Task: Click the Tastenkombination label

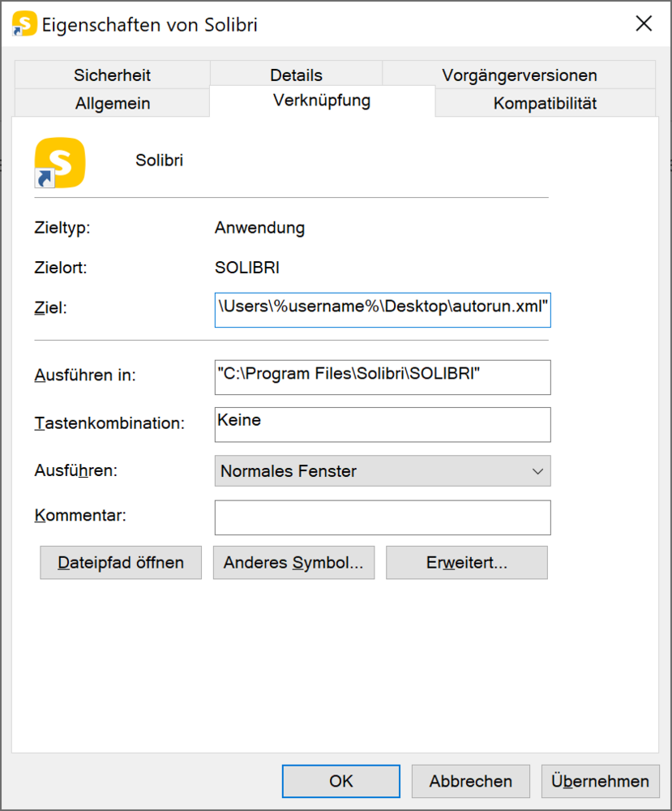Action: [109, 423]
